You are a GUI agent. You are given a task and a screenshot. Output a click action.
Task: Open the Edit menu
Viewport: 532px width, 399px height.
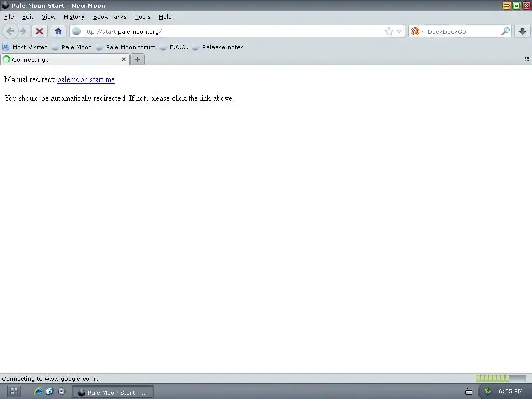[28, 17]
